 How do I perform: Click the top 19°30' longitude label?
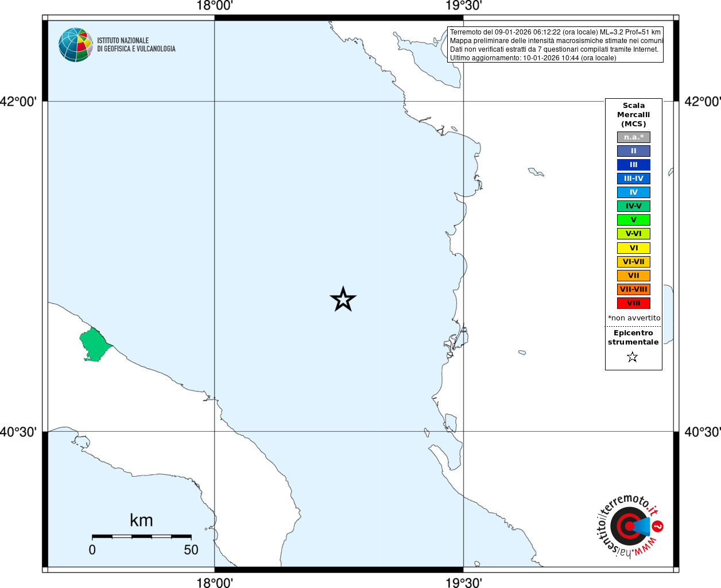pyautogui.click(x=464, y=6)
